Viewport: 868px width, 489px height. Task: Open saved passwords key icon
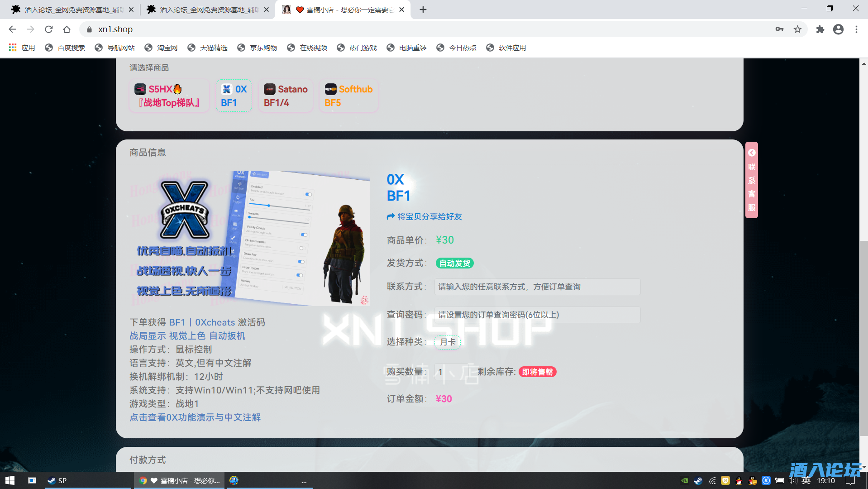pos(779,29)
